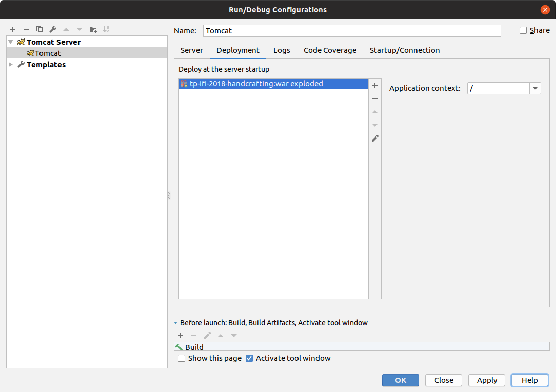Image resolution: width=556 pixels, height=392 pixels.
Task: Check the Show this page option
Action: coord(182,358)
